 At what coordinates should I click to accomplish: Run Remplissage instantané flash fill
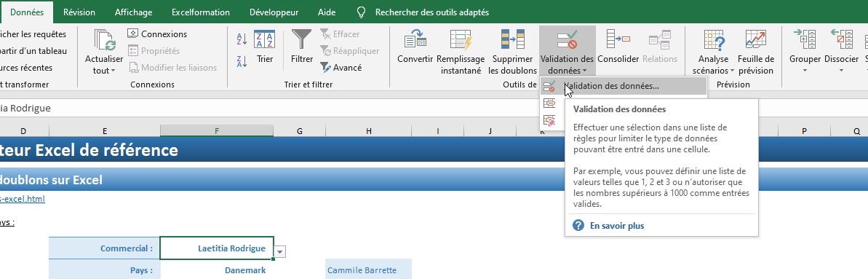click(x=461, y=52)
